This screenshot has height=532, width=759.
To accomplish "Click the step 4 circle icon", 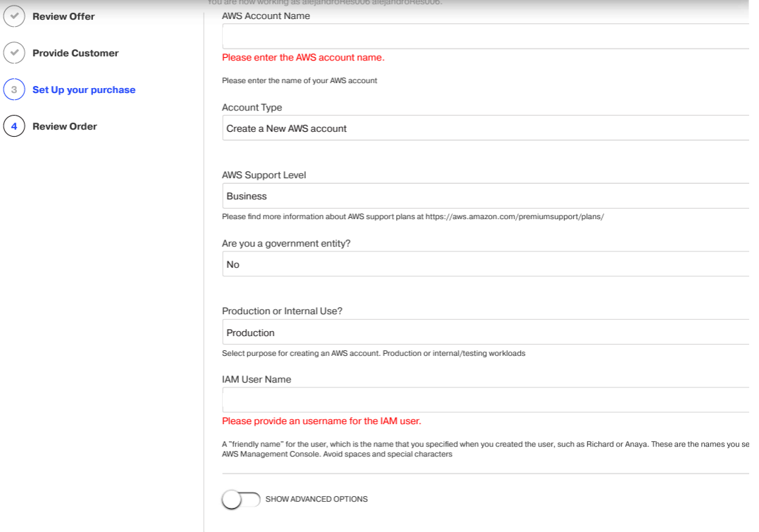I will pos(15,126).
